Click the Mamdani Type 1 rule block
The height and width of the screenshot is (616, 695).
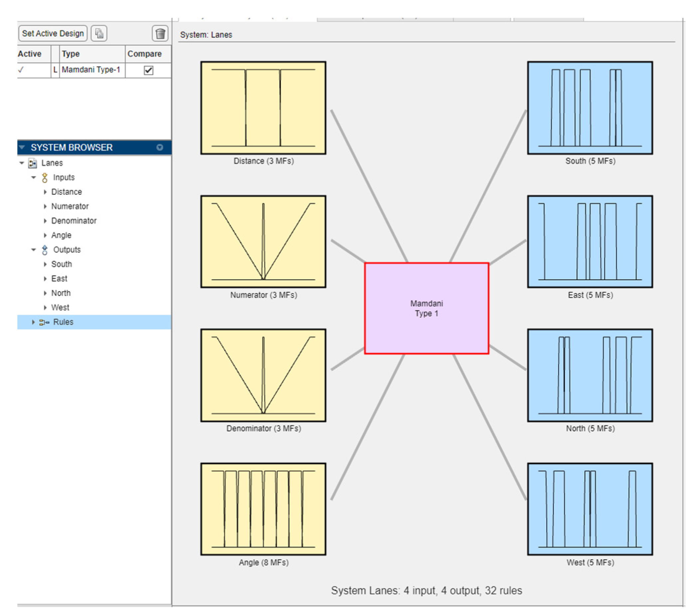click(x=426, y=308)
